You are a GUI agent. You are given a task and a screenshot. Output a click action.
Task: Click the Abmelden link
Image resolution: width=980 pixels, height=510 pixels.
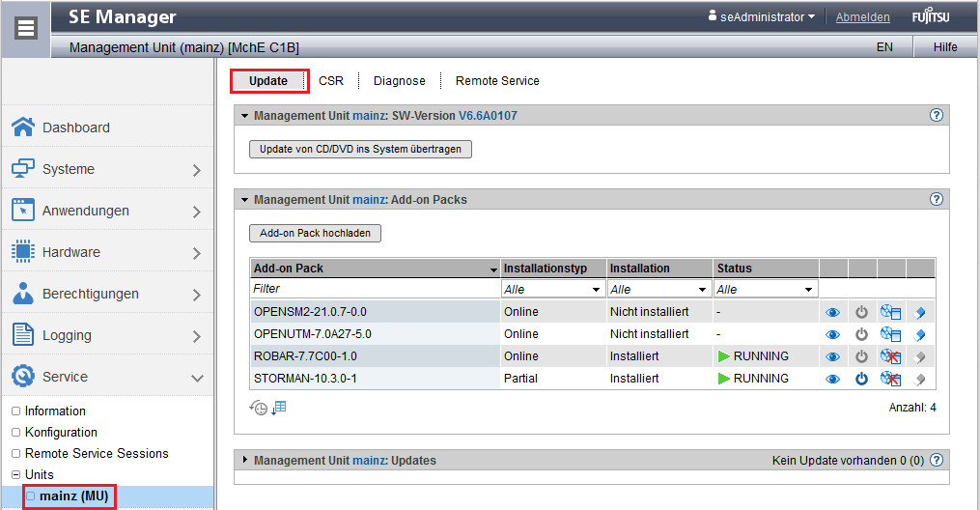(863, 16)
